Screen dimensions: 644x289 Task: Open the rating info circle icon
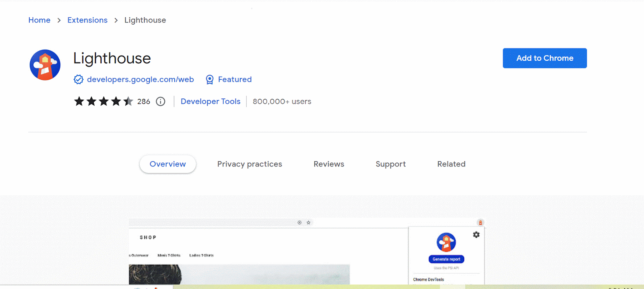pos(161,102)
